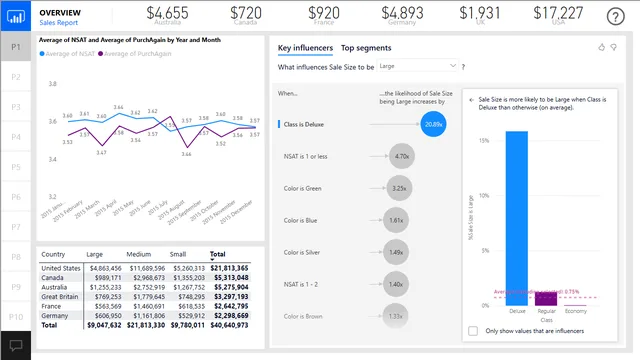Go to page P6

(x=16, y=197)
